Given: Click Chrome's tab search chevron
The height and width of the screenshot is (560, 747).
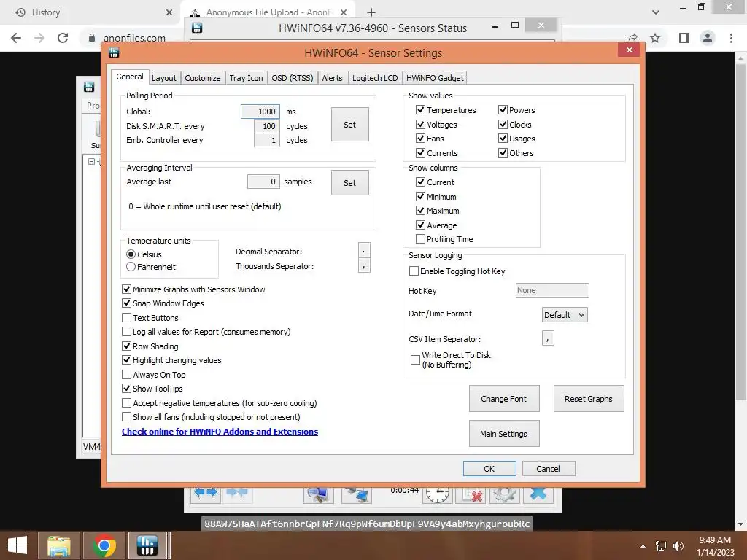Looking at the screenshot, I should (x=656, y=12).
